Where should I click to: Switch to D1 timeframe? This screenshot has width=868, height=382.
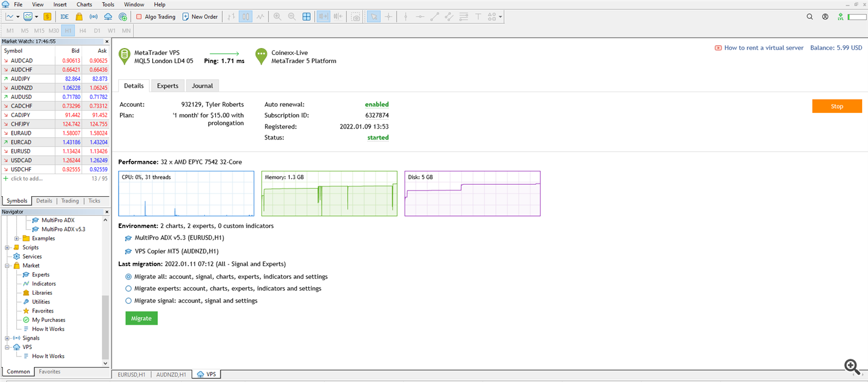pos(97,31)
